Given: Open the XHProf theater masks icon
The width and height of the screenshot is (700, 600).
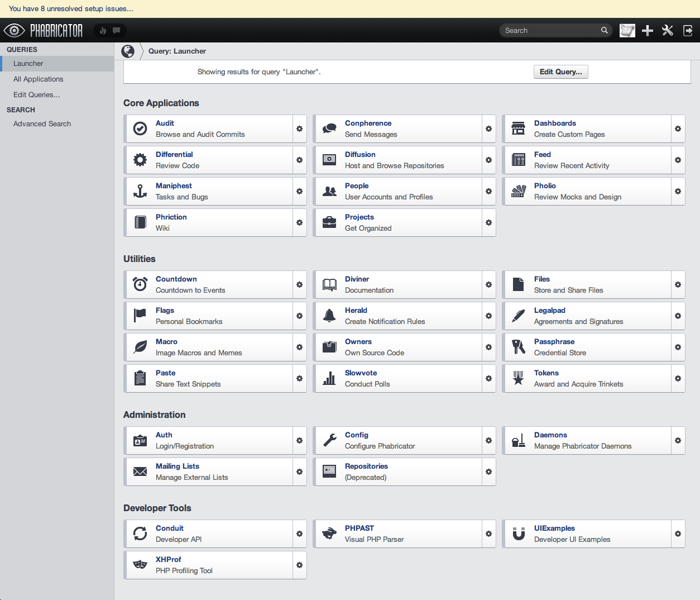Looking at the screenshot, I should coord(140,565).
